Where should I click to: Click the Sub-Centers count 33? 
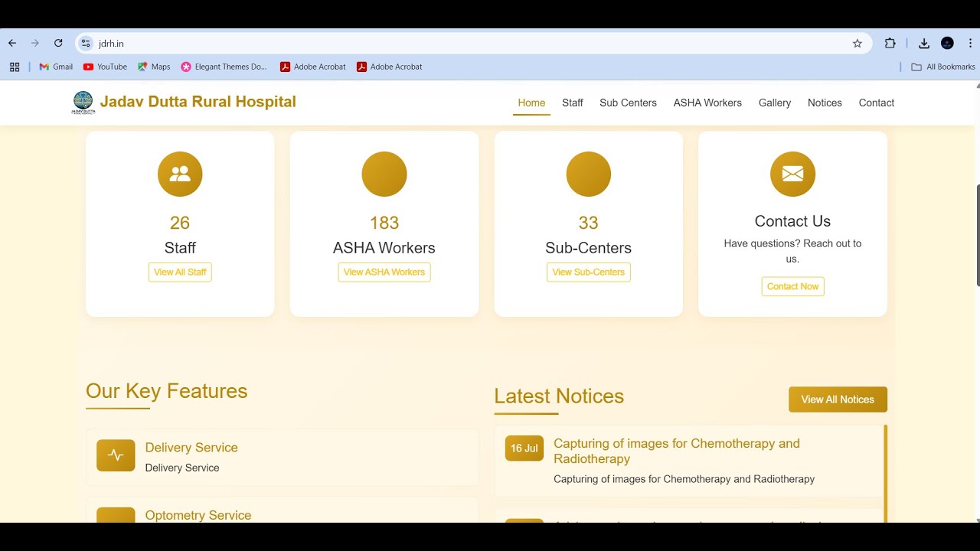[x=588, y=223]
